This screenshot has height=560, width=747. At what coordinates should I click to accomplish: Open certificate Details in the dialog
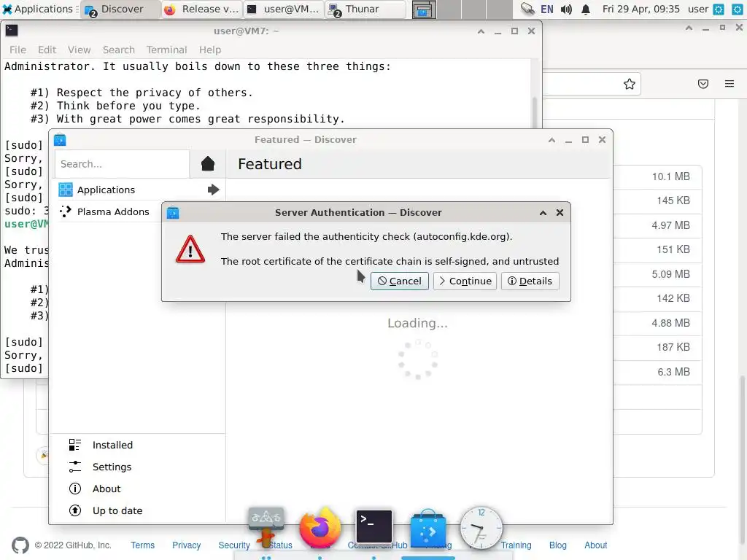[530, 281]
